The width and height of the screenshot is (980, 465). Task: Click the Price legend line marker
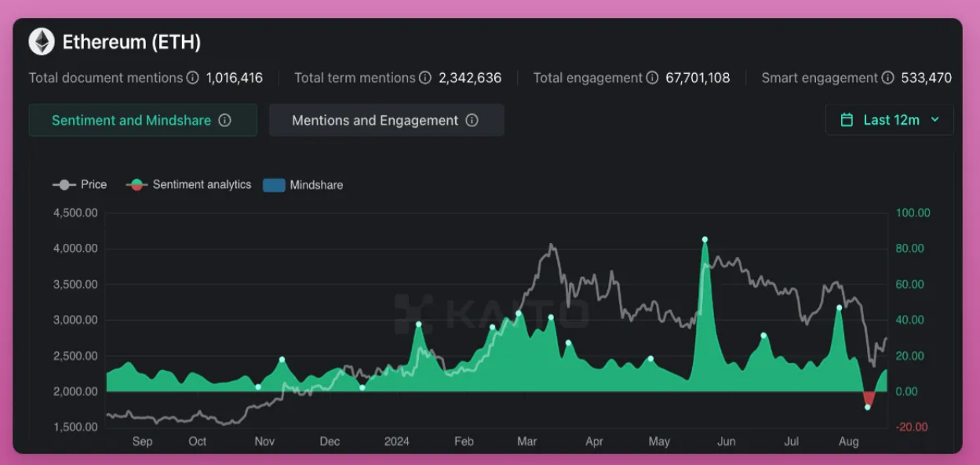pyautogui.click(x=64, y=185)
